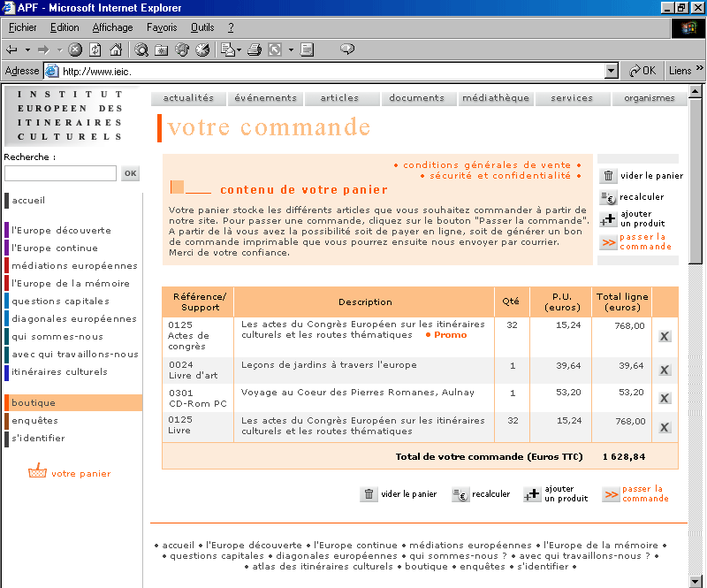Viewport: 707px width, 588px height.
Task: Select boutique in the sidebar
Action: (73, 402)
